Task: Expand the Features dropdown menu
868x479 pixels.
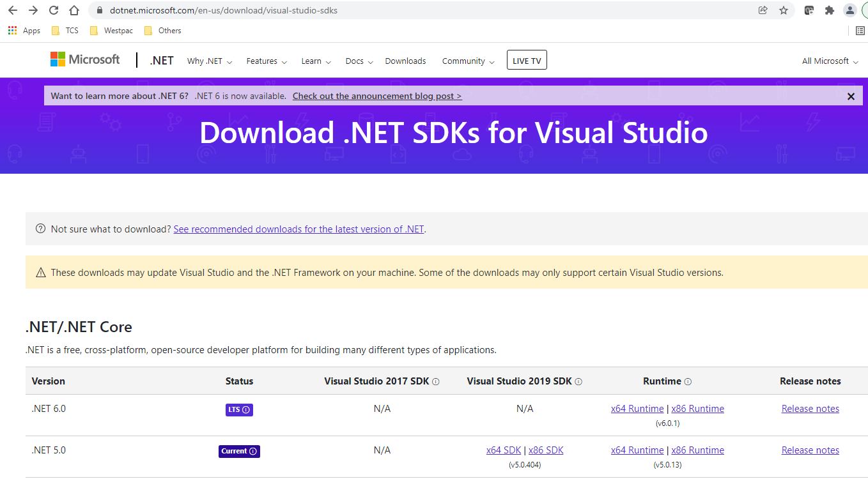Action: tap(267, 61)
